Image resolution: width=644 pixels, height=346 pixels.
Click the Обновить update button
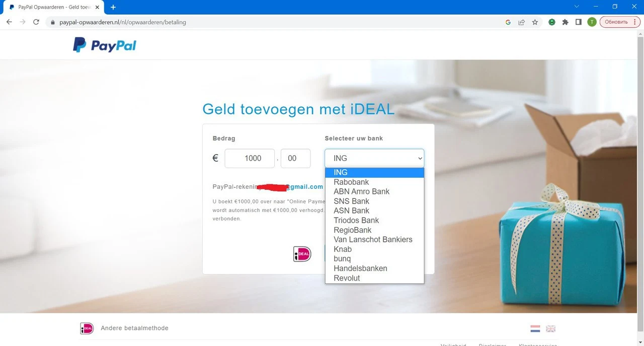pyautogui.click(x=619, y=22)
